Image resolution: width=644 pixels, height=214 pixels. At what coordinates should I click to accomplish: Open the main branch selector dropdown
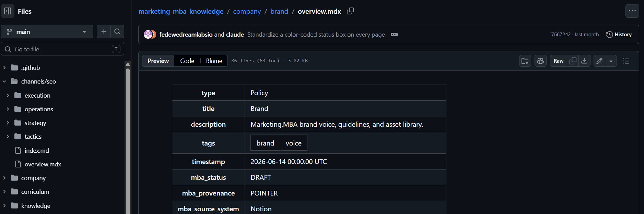pyautogui.click(x=47, y=32)
